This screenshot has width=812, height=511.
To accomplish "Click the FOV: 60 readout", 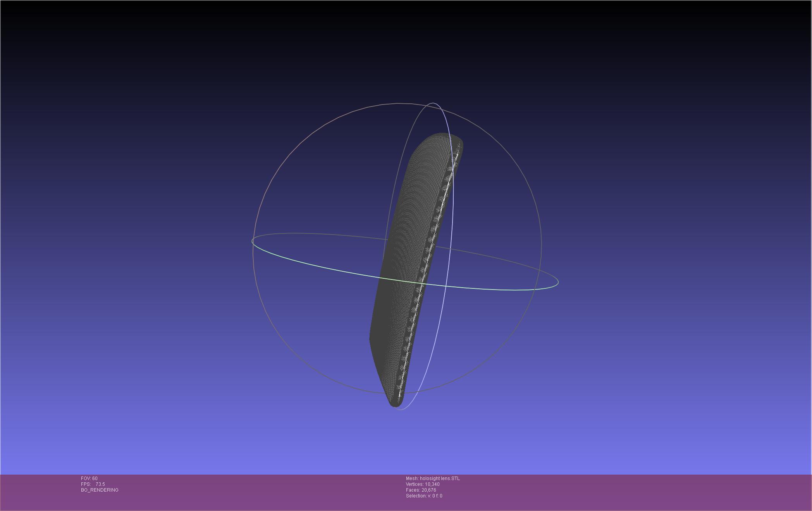I will point(89,478).
